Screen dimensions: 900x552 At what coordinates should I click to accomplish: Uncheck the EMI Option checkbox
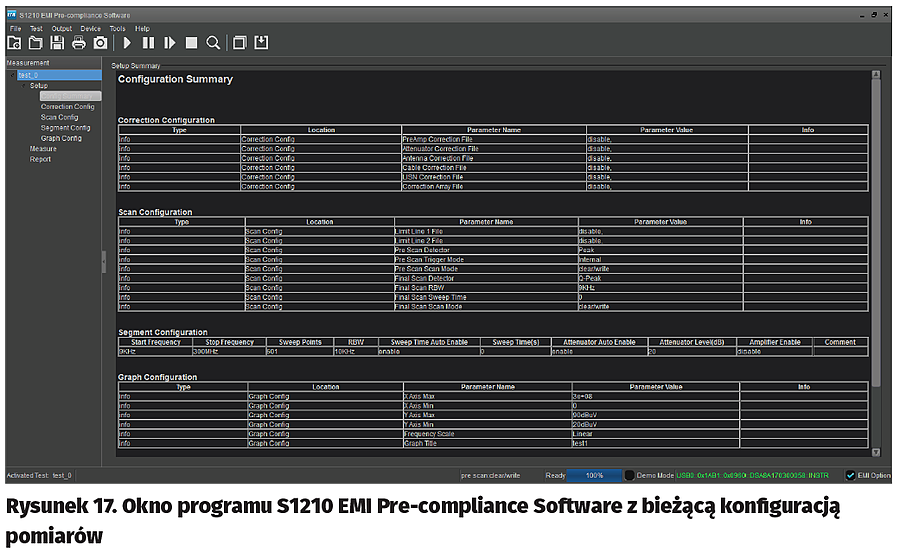pyautogui.click(x=850, y=475)
